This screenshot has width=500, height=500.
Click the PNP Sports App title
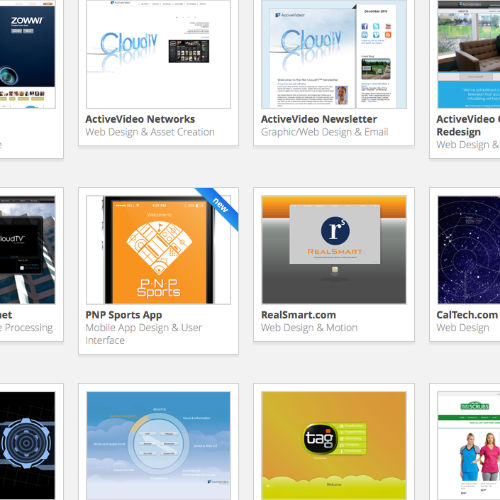pyautogui.click(x=124, y=315)
